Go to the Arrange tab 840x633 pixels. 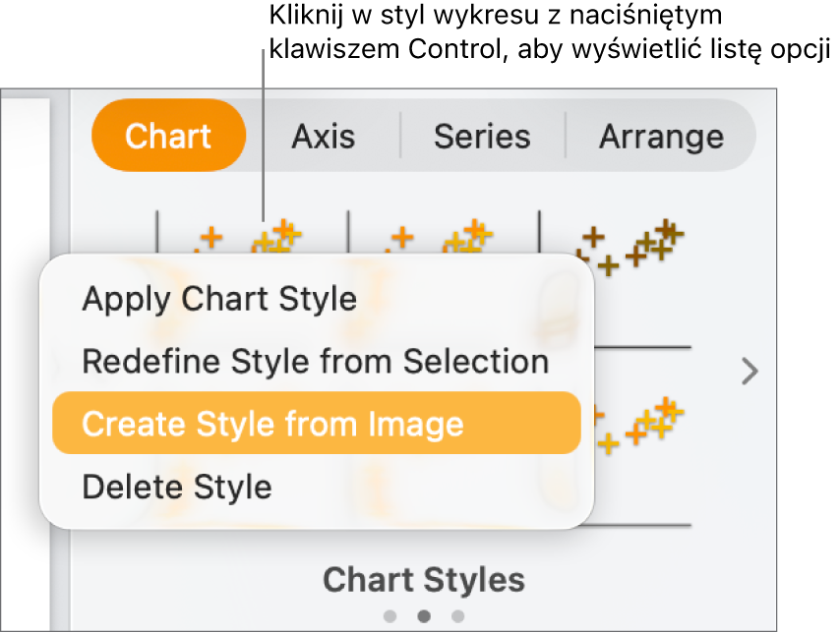click(x=661, y=136)
